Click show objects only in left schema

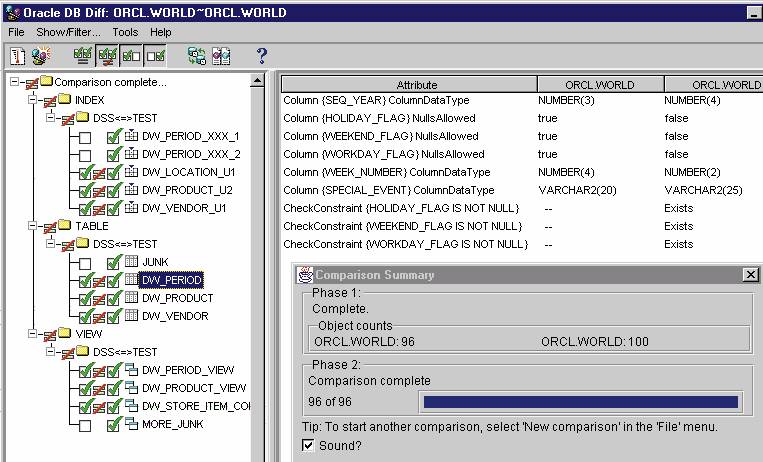[x=132, y=56]
